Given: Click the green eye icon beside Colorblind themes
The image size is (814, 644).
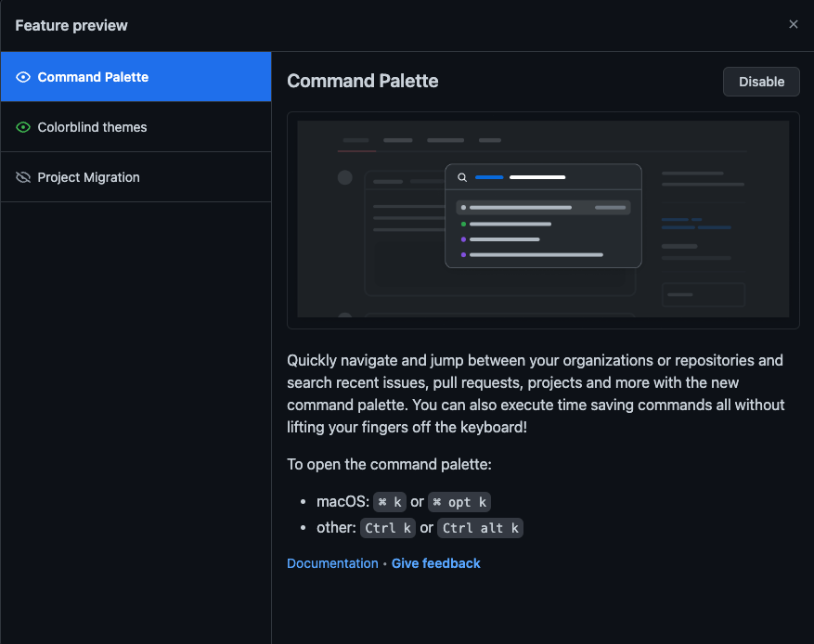Looking at the screenshot, I should click(23, 127).
